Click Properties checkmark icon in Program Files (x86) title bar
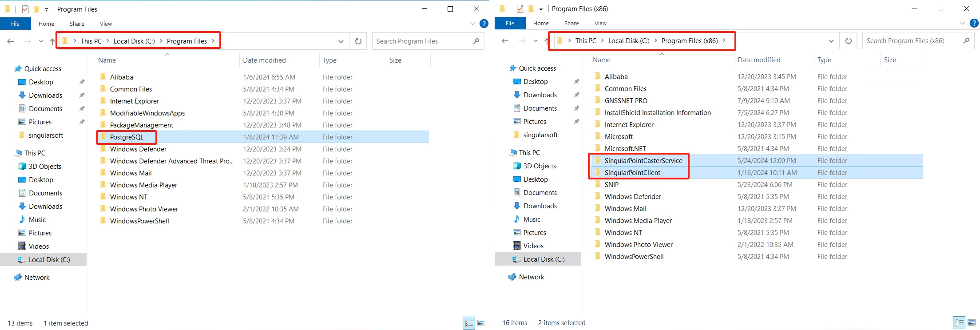The height and width of the screenshot is (330, 980). (520, 9)
